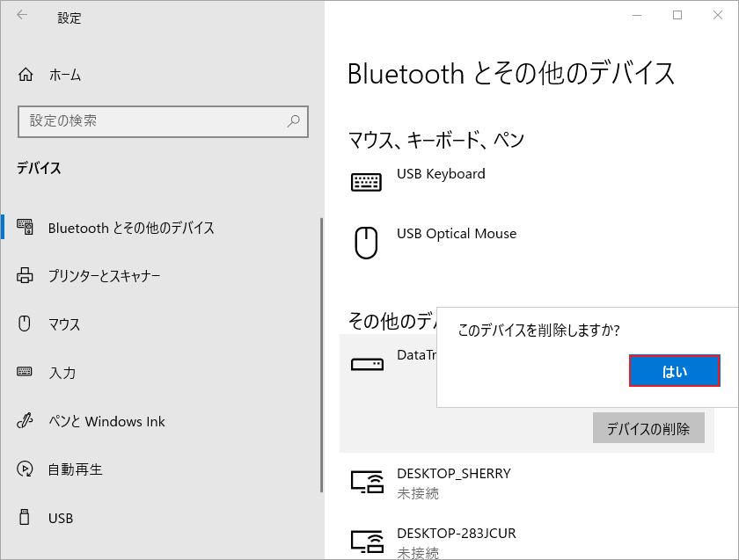Click the 自動再生 sidebar icon

[x=25, y=469]
